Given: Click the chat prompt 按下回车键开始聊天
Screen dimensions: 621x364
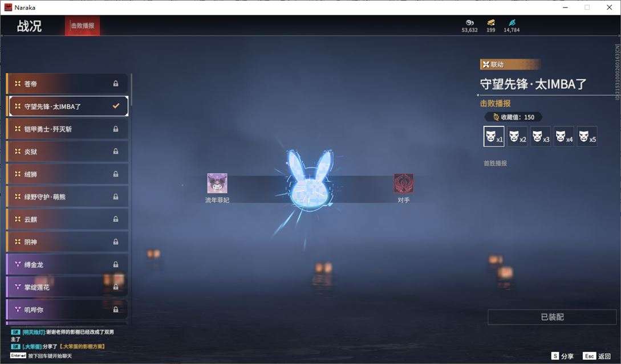Looking at the screenshot, I should pos(50,356).
